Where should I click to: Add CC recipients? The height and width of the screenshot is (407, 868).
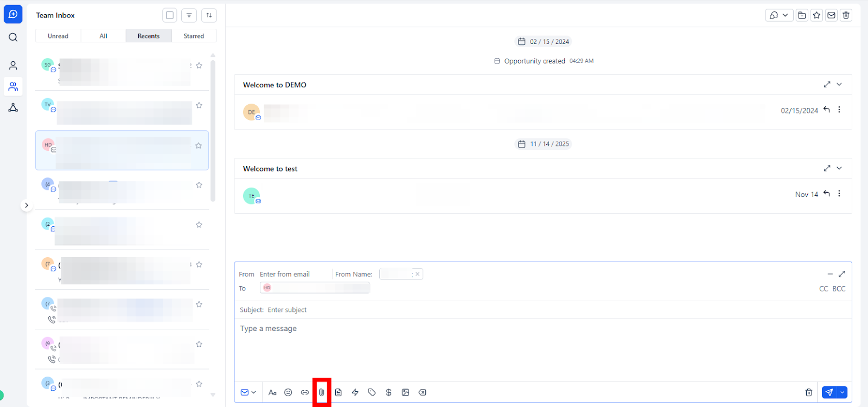pos(824,289)
